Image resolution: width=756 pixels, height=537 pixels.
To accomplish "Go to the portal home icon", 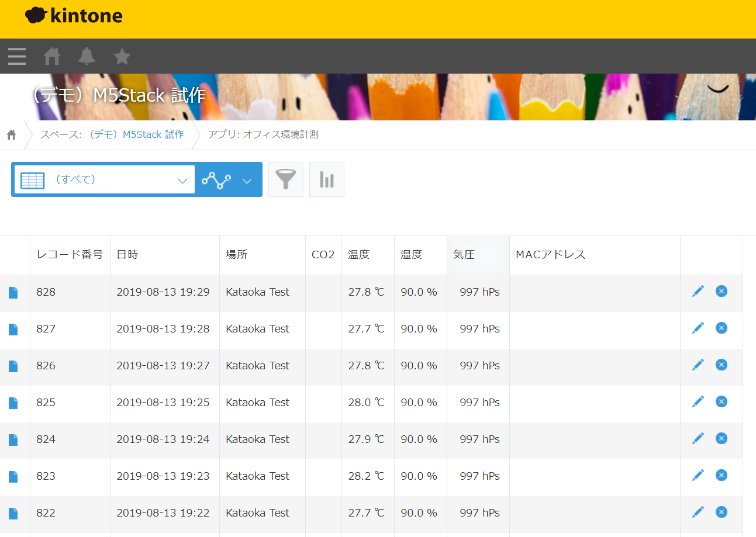I will pos(52,56).
